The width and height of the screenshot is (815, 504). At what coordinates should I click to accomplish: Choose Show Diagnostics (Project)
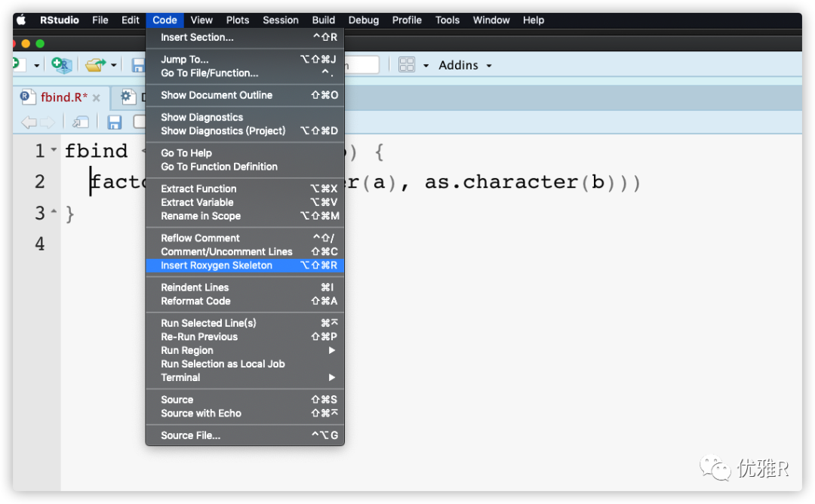[x=244, y=131]
